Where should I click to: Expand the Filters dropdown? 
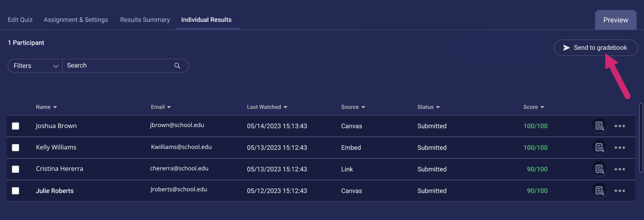coord(35,66)
